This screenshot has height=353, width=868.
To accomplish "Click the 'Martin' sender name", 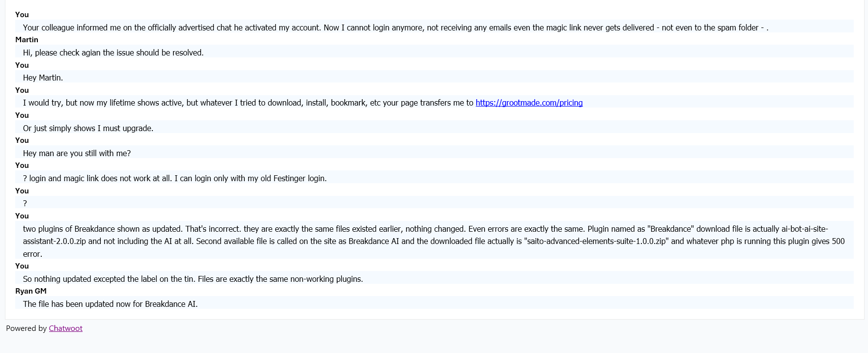I will click(x=27, y=40).
